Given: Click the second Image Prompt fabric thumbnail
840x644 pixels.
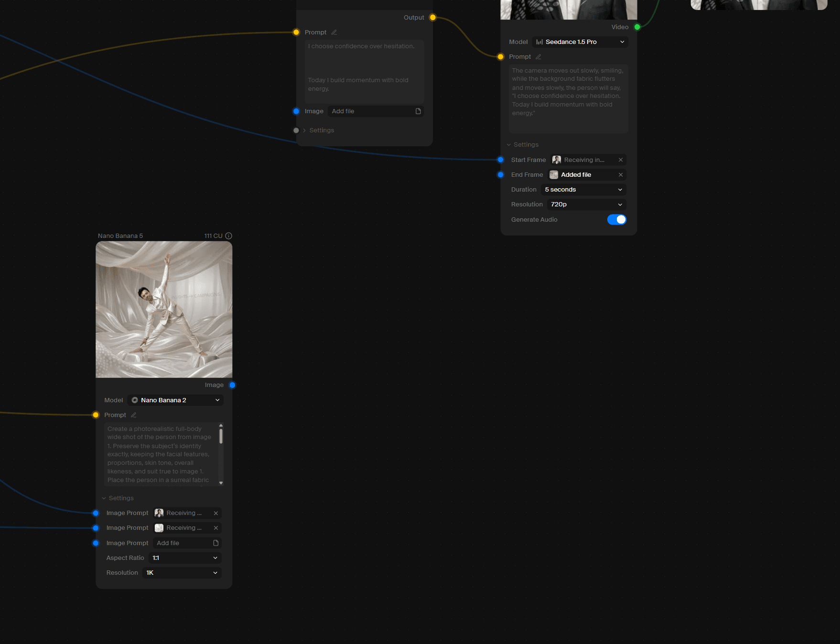Looking at the screenshot, I should point(159,528).
